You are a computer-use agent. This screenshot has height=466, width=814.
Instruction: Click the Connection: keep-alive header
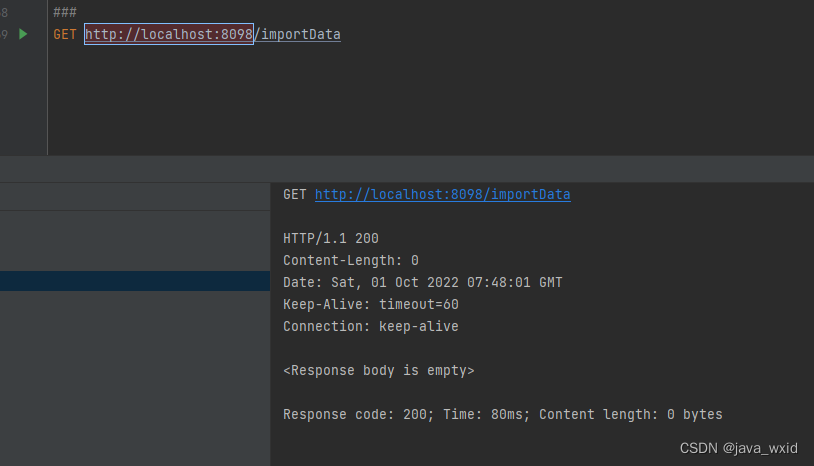click(371, 326)
